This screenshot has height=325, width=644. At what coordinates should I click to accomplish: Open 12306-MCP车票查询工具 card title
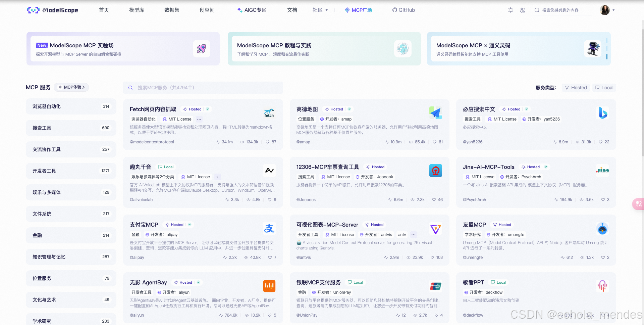tap(327, 167)
